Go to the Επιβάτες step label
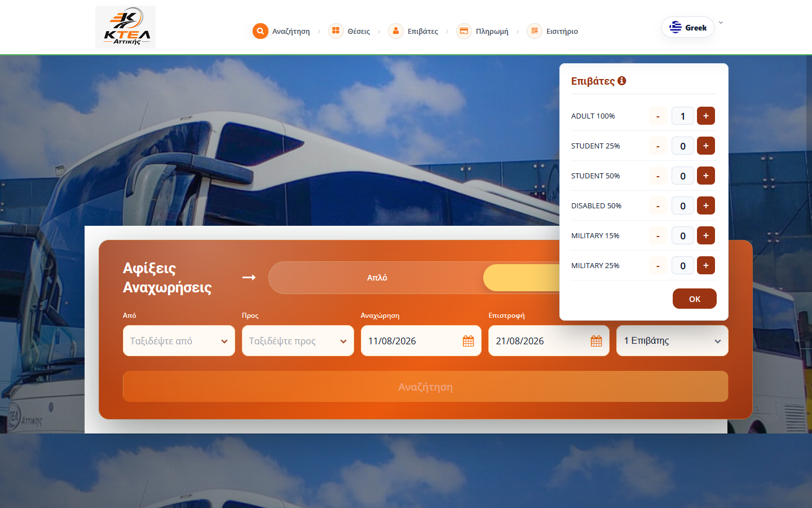Image resolution: width=812 pixels, height=508 pixels. tap(423, 32)
